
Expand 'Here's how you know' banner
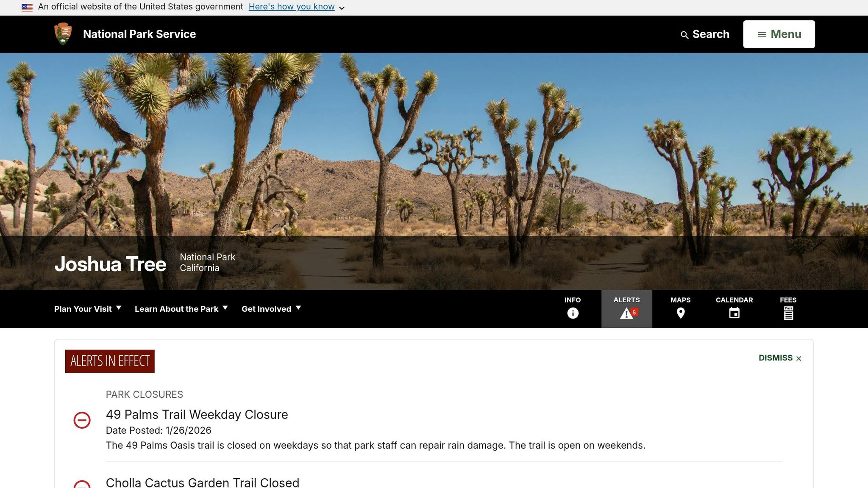pyautogui.click(x=296, y=7)
